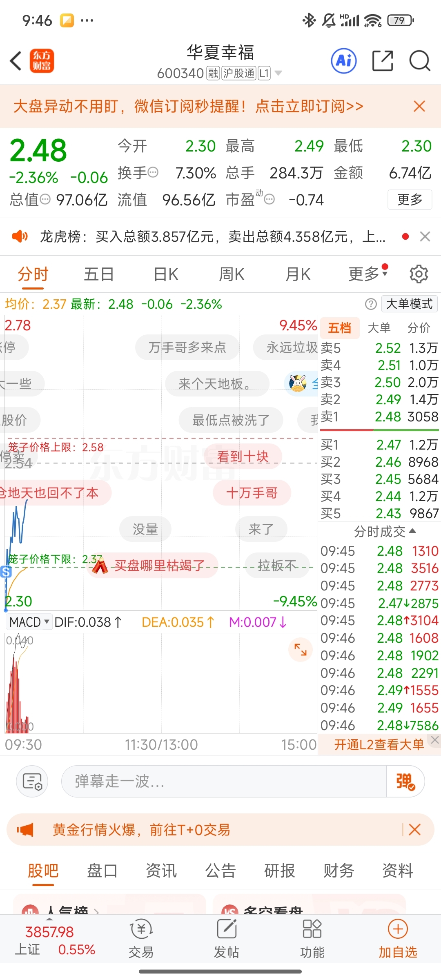Close the 黄金行情 promotion banner
This screenshot has height=980, width=441.
tap(414, 829)
